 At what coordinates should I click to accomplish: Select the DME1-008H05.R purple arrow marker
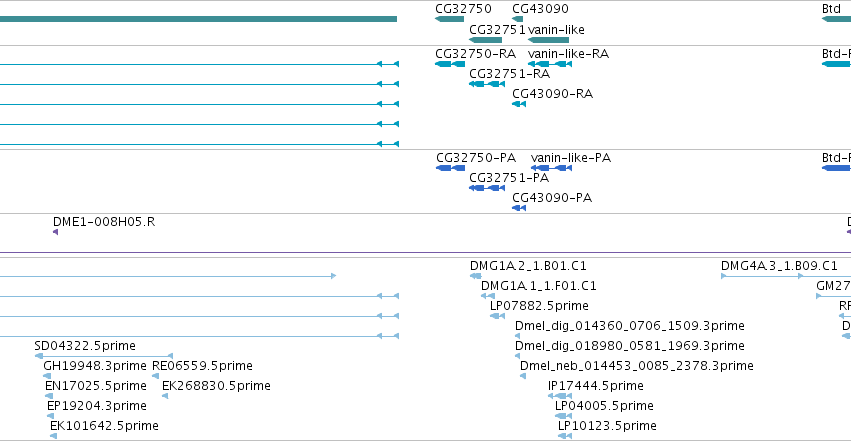click(x=55, y=232)
